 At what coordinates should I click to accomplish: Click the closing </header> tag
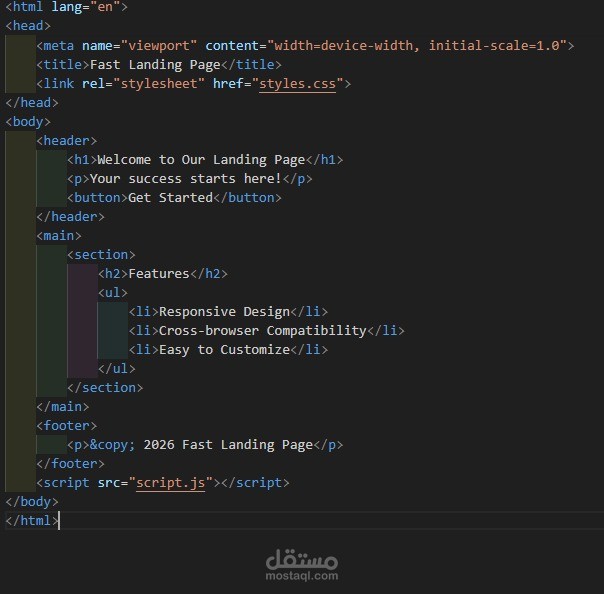[70, 217]
